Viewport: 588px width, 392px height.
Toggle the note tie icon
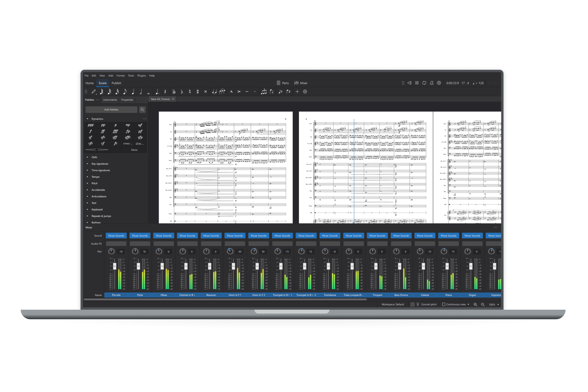214,91
